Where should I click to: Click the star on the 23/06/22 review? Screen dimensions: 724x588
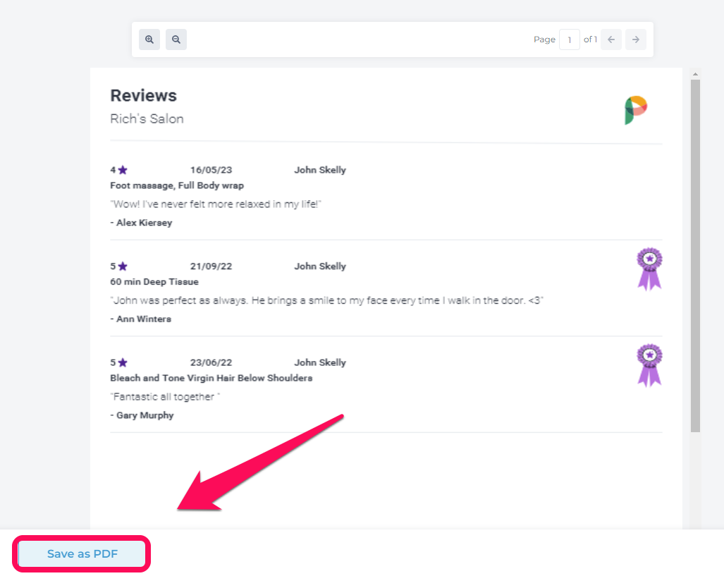tap(123, 362)
